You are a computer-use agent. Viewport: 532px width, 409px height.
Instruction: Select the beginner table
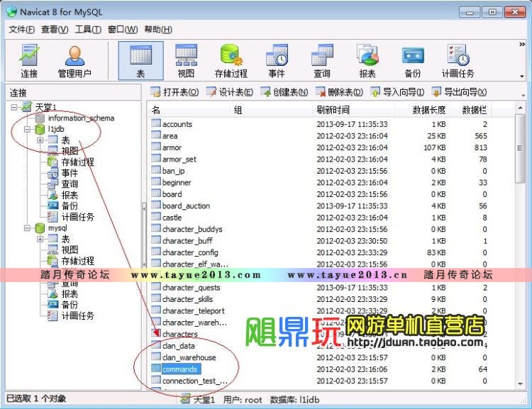point(177,183)
